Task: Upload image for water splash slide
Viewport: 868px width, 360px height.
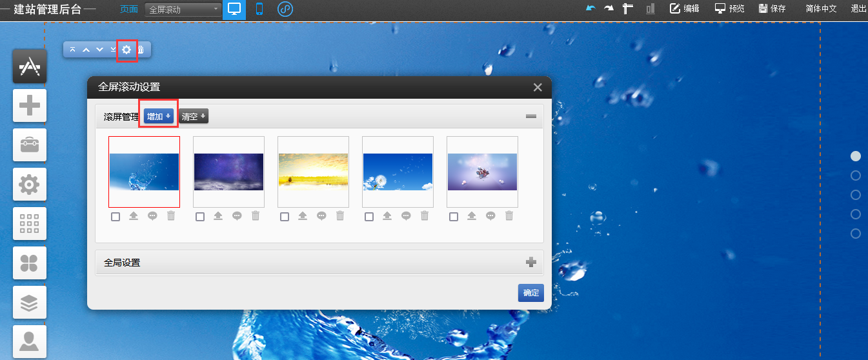Action: pos(134,216)
